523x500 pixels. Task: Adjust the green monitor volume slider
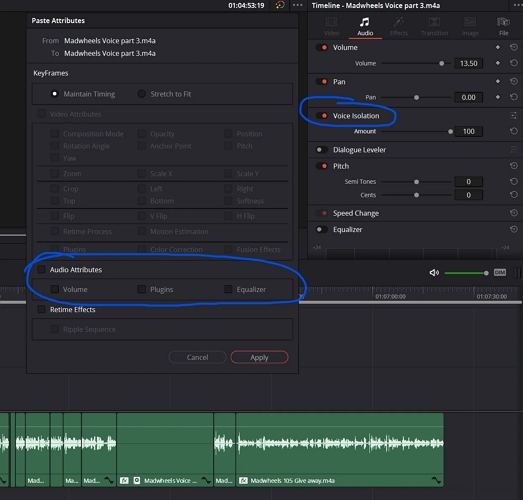466,273
